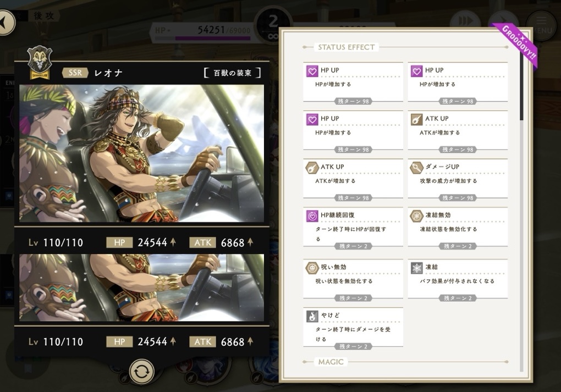Image resolution: width=561 pixels, height=392 pixels.
Task: Select the lower Leona card illustration
Action: tap(142, 288)
